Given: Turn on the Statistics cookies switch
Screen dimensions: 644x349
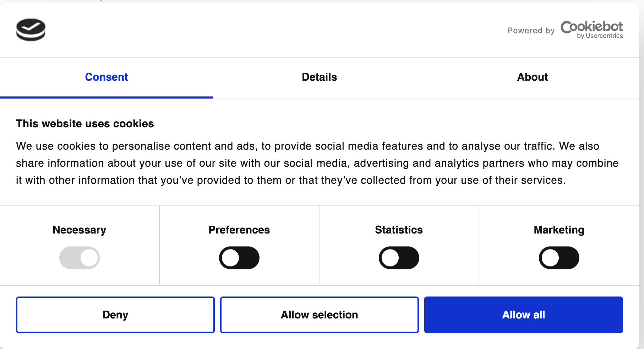Looking at the screenshot, I should (399, 258).
